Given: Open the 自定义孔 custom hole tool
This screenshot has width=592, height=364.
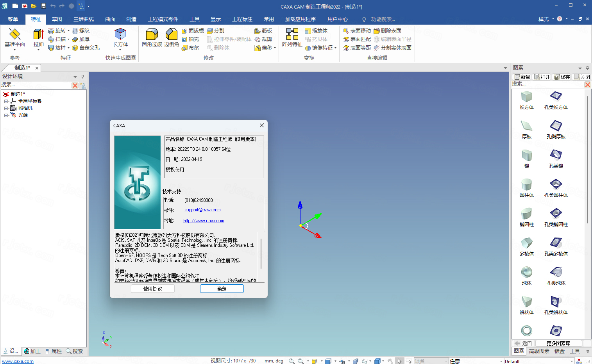Looking at the screenshot, I should (86, 48).
